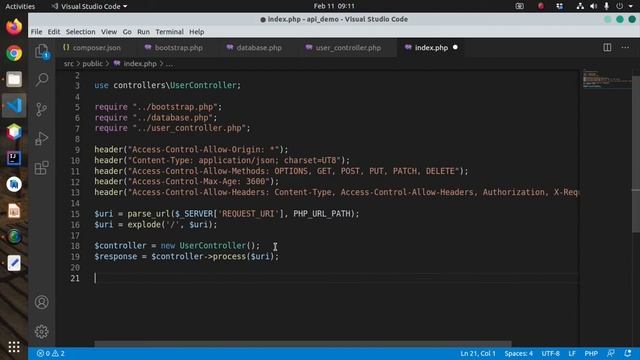Viewport: 640px width, 360px height.
Task: Open the Selection menu
Action: click(x=80, y=32)
